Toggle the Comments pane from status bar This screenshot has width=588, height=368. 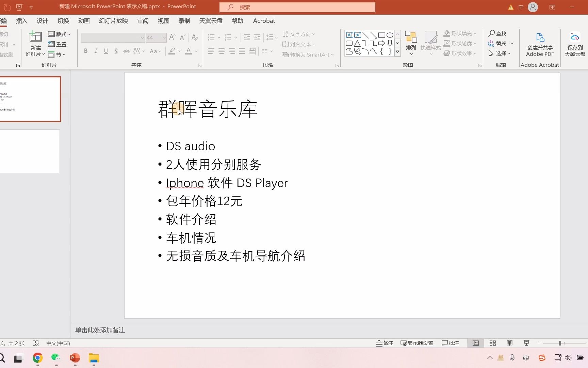(x=450, y=343)
